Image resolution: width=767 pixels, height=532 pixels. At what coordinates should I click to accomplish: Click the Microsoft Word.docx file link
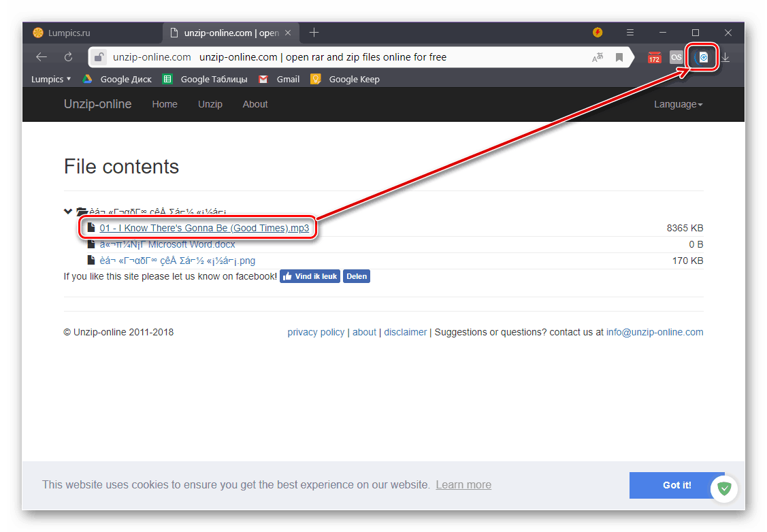click(x=167, y=244)
